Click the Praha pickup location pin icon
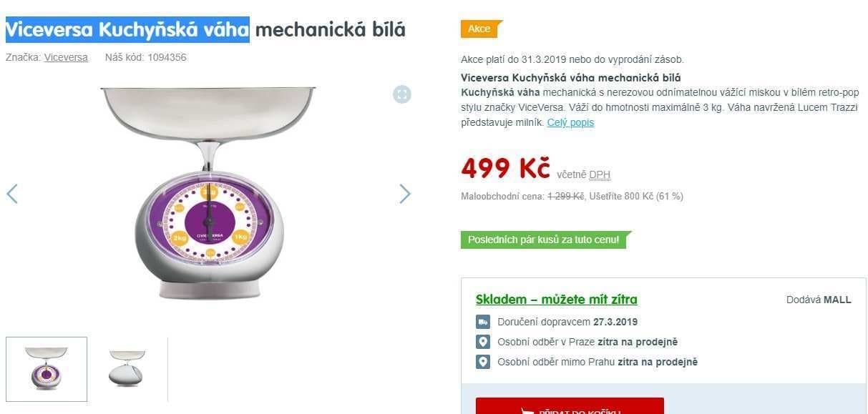Viewport: 868px width, 414px height. click(x=483, y=342)
